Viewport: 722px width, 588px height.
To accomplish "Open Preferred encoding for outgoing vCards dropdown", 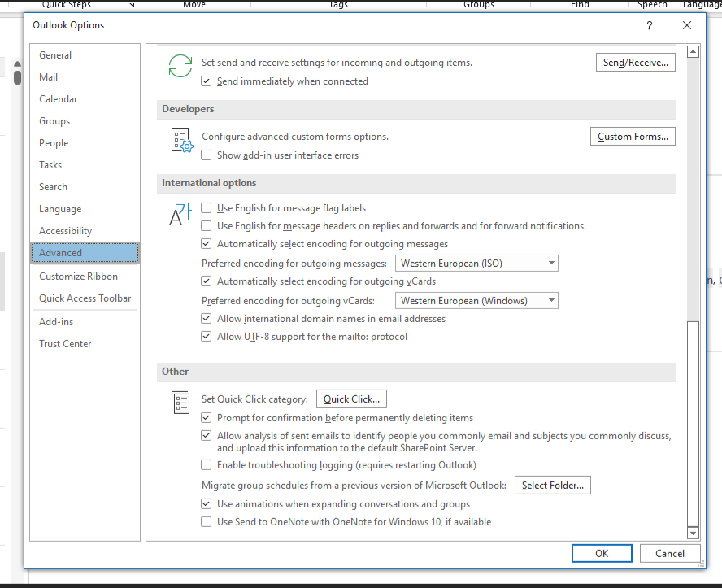I will click(x=476, y=301).
